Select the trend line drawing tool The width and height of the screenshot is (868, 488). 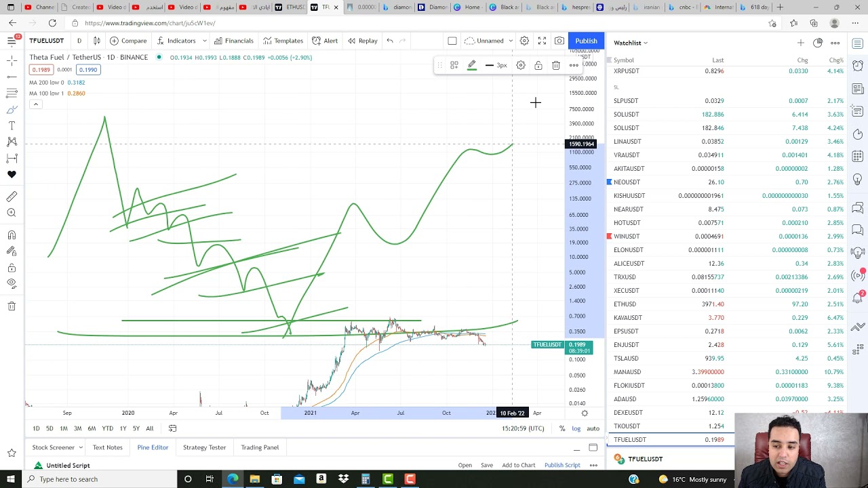click(12, 77)
